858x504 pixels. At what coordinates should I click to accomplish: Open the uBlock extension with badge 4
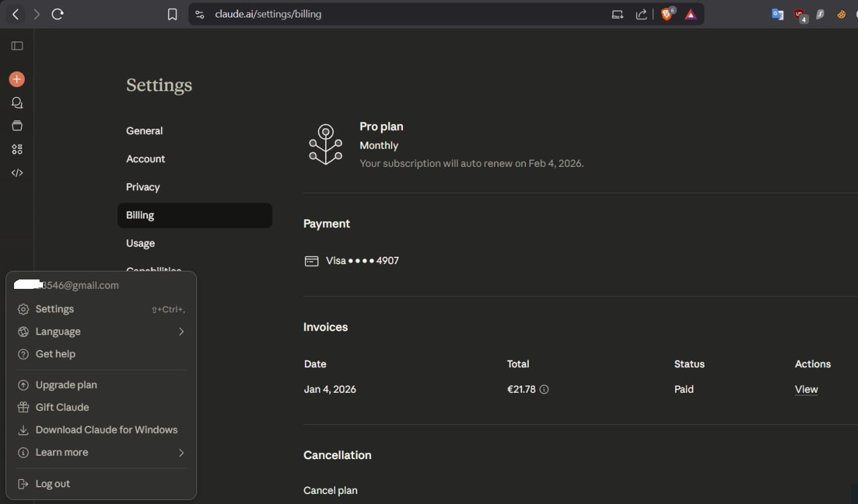800,15
